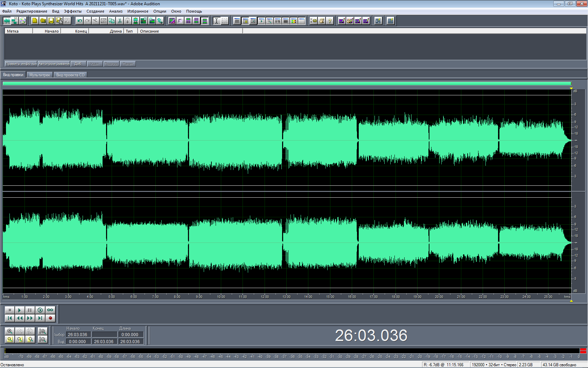Open the Анализ menu
Image resolution: width=588 pixels, height=368 pixels.
coord(115,11)
